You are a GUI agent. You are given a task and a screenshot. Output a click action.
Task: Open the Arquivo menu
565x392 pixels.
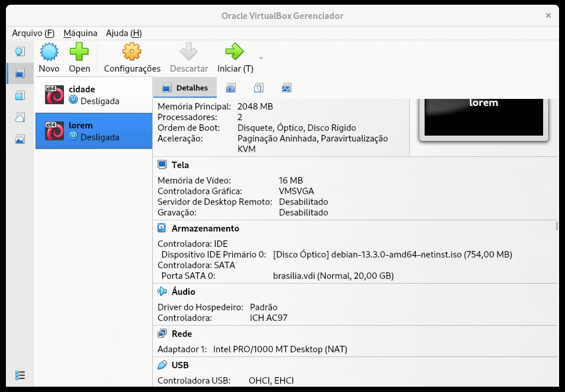tap(33, 33)
